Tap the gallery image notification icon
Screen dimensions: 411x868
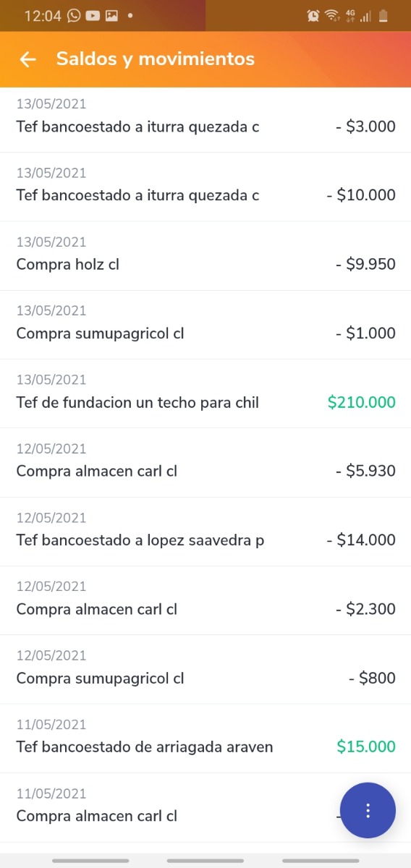111,15
